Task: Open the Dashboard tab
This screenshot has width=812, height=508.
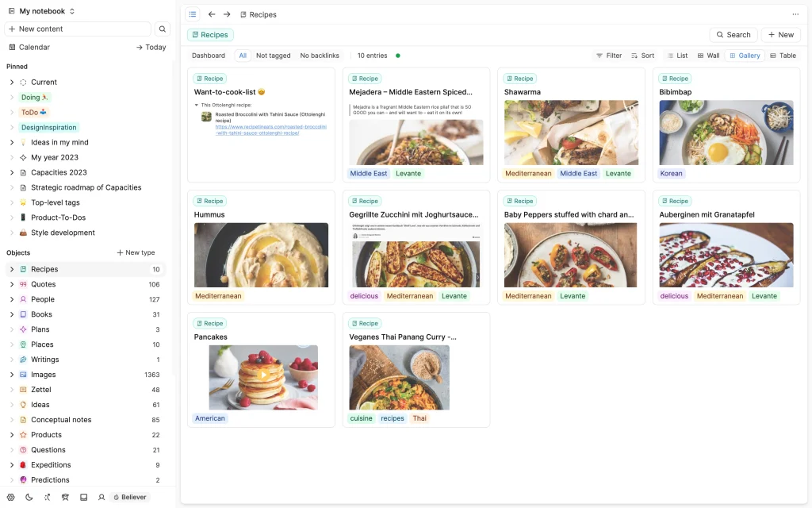Action: pos(209,56)
